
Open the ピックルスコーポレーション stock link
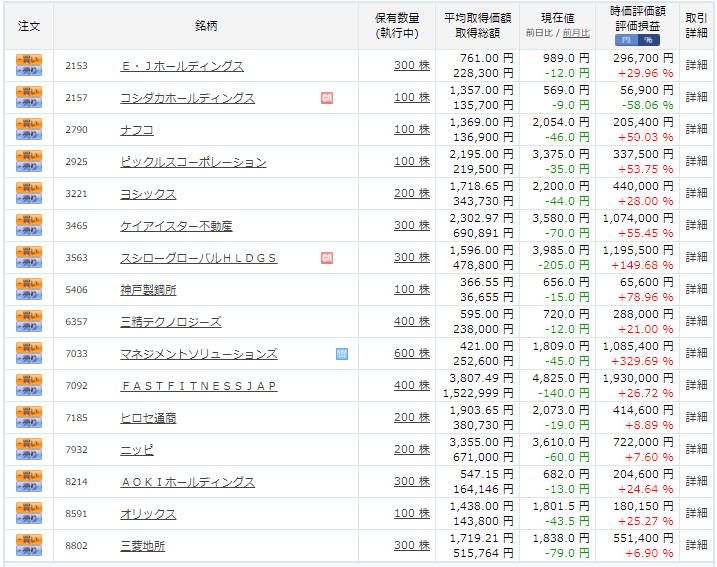pos(193,162)
